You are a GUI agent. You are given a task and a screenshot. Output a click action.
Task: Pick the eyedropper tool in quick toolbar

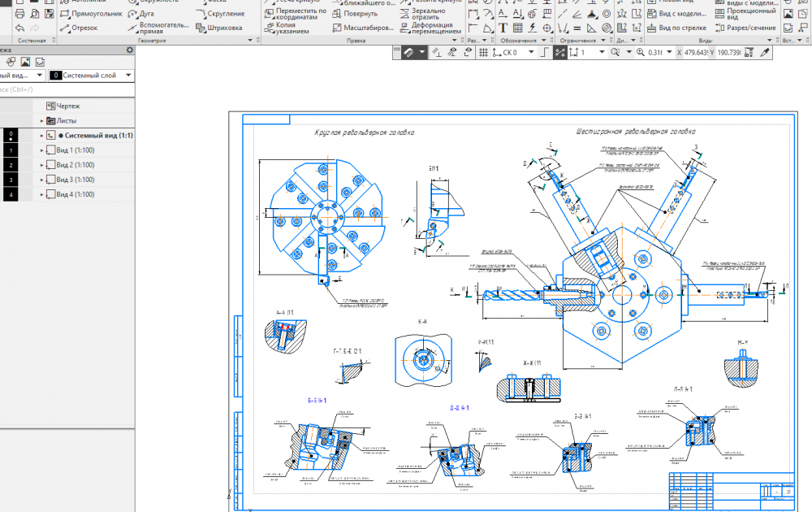coord(764,52)
